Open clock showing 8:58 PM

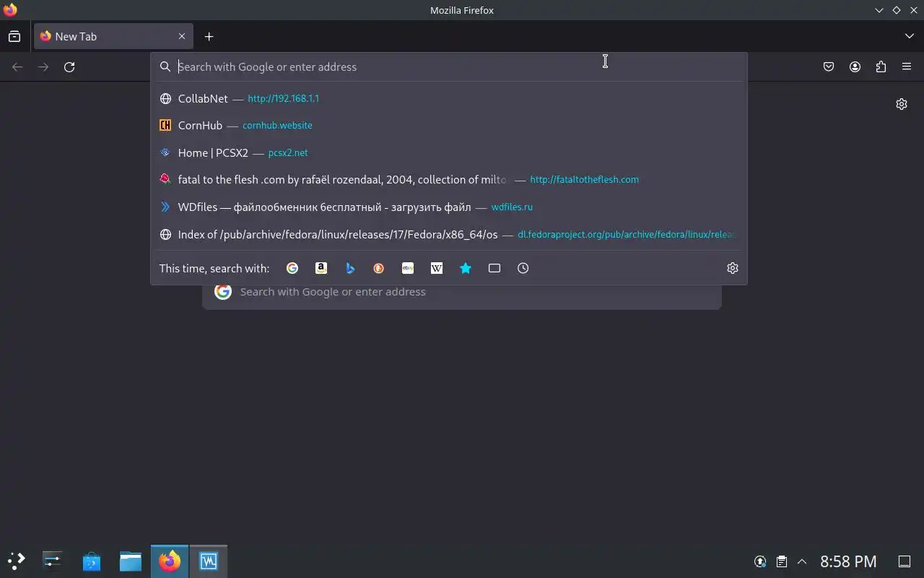pyautogui.click(x=848, y=561)
